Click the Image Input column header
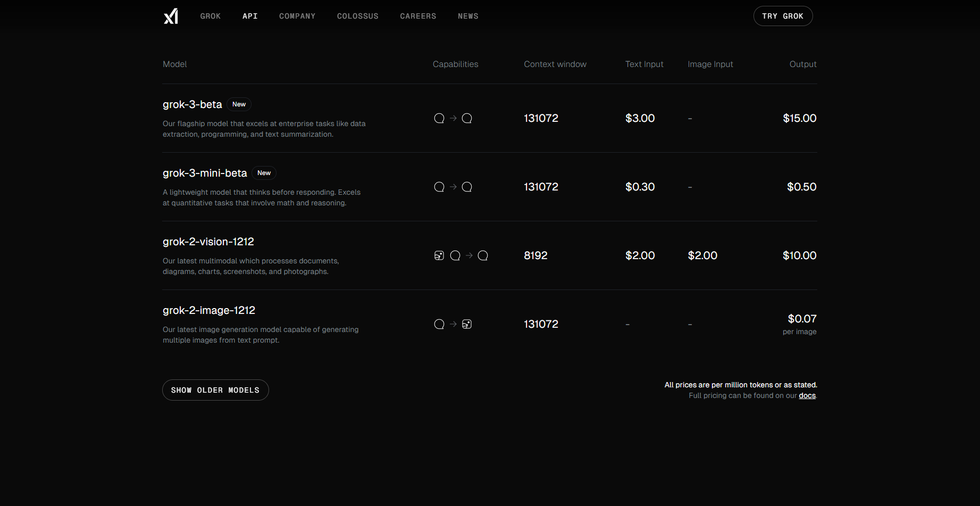Image resolution: width=980 pixels, height=506 pixels. tap(710, 64)
